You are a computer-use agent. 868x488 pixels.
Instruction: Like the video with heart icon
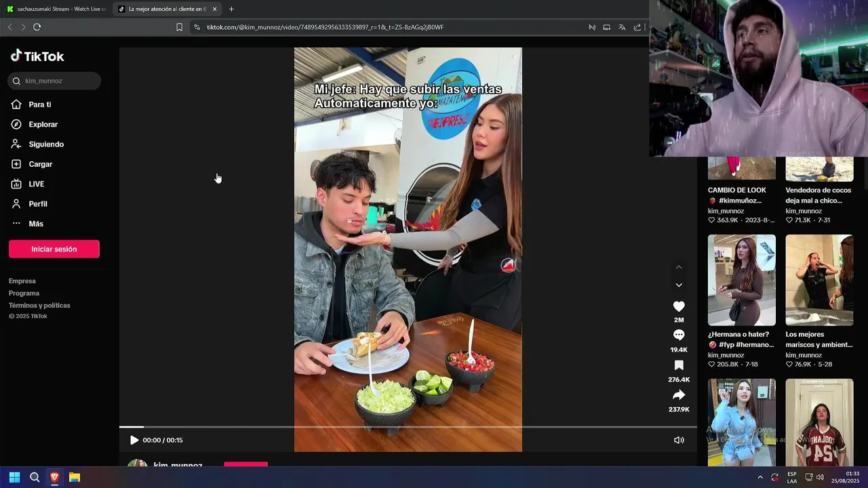click(x=679, y=306)
